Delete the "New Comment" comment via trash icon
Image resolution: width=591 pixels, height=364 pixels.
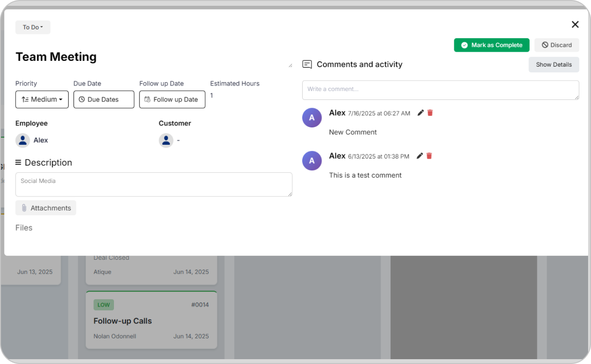[x=430, y=113]
